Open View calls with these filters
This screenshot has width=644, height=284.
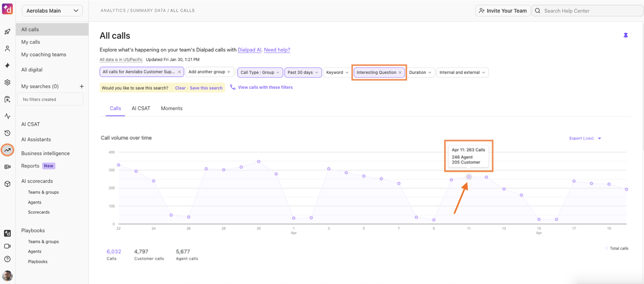[265, 87]
